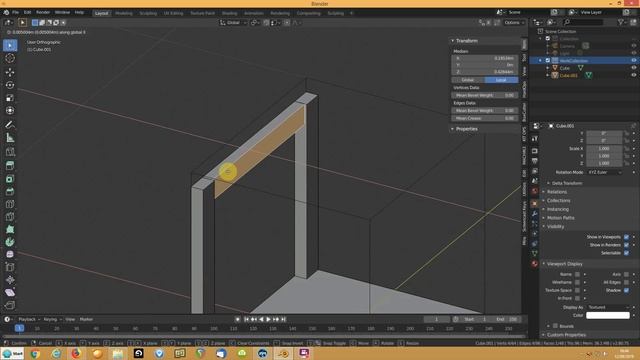The image size is (640, 360).
Task: Open the Material properties tab icon
Action: coord(535,264)
